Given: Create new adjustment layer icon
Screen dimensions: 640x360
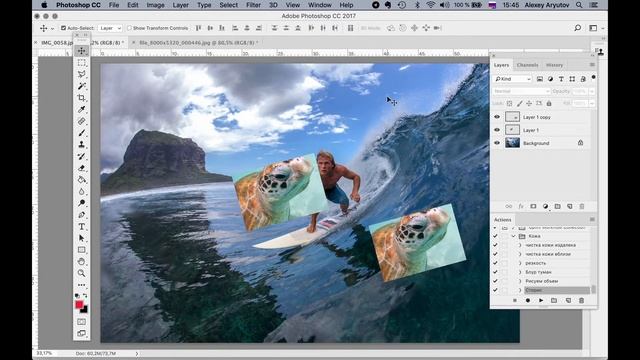Looking at the screenshot, I should point(545,207).
